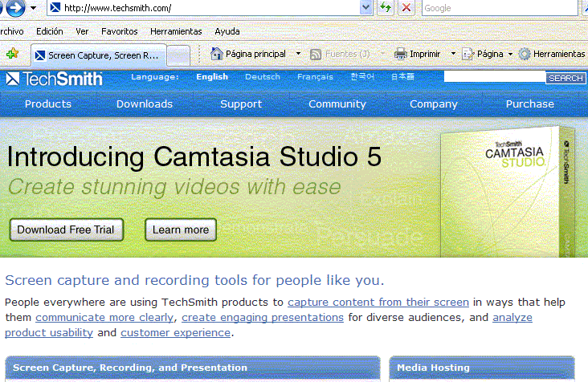The height and width of the screenshot is (382, 588).
Task: Click the Camtasia Studio box image
Action: pyautogui.click(x=508, y=192)
